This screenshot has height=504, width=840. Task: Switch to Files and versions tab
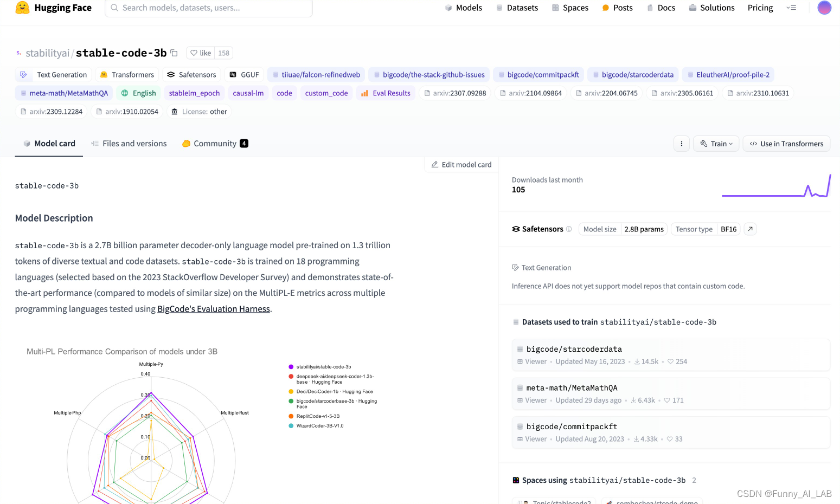(x=129, y=144)
